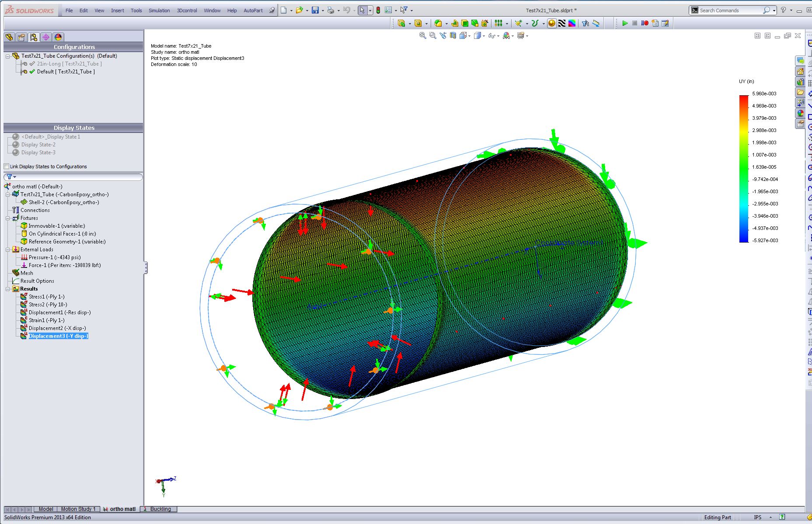This screenshot has height=524, width=812.
Task: Switch to Motion Study 1 tab
Action: [78, 509]
